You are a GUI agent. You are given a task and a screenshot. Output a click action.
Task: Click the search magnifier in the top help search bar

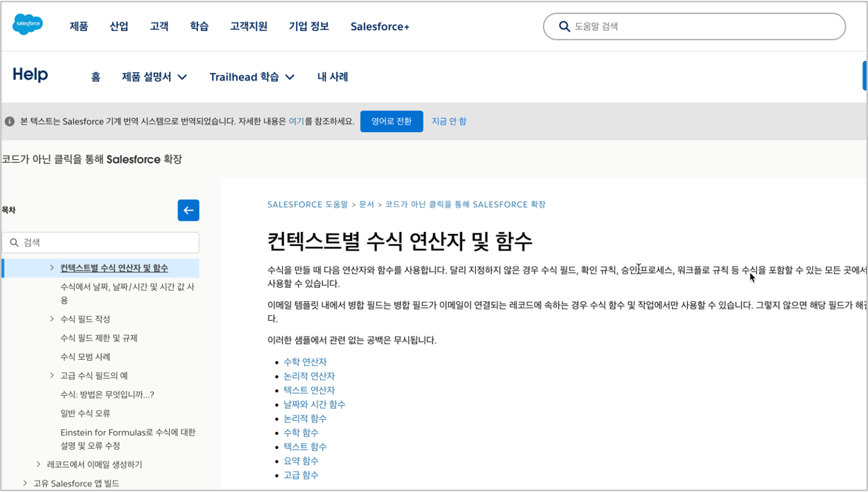point(564,26)
